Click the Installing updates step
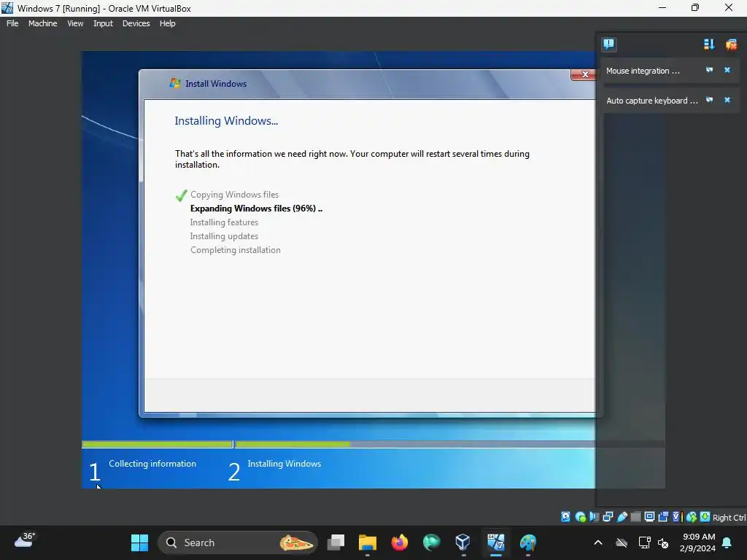Screen dimensions: 747x560 (x=224, y=236)
